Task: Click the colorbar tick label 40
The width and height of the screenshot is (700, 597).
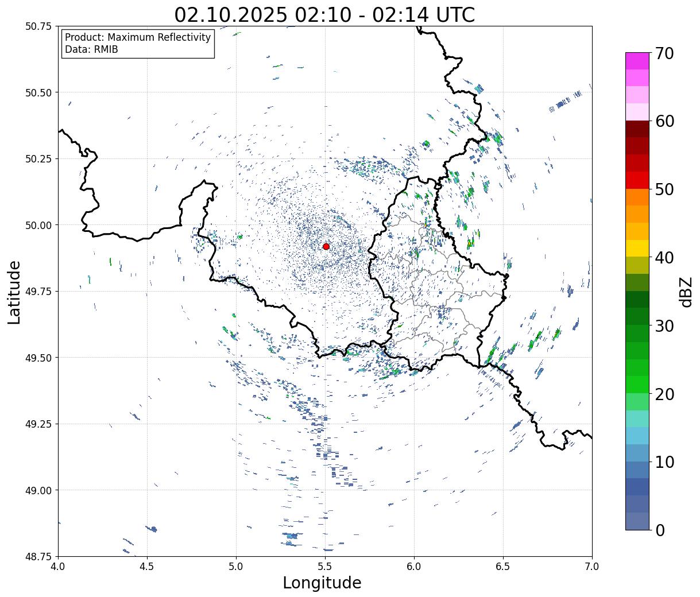Action: pyautogui.click(x=664, y=258)
